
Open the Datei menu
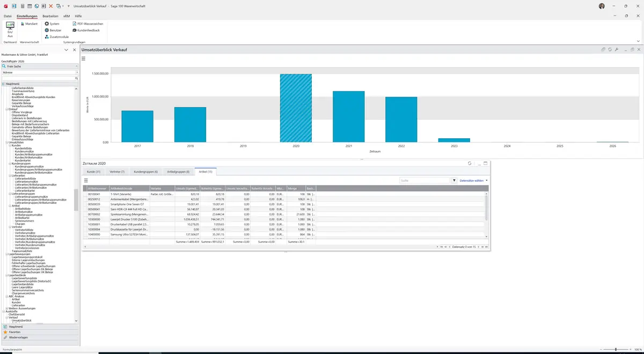tap(8, 17)
